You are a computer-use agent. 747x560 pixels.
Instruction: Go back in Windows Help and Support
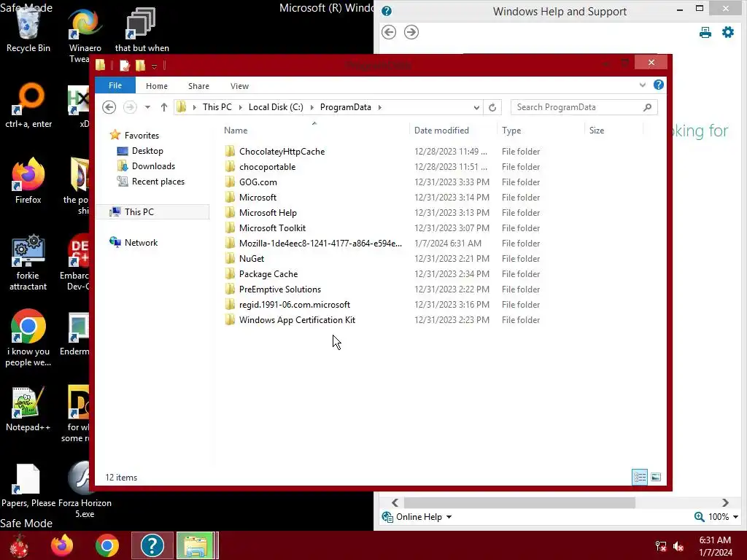click(x=389, y=32)
